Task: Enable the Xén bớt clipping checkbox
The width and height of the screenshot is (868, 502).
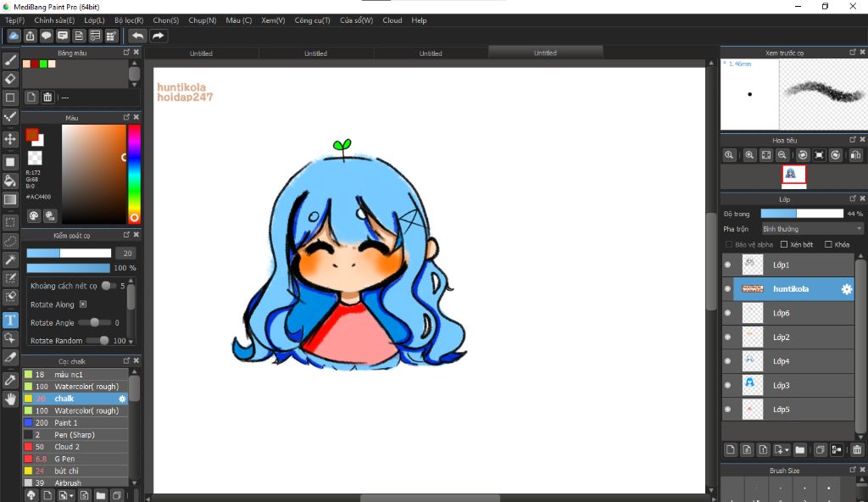Action: point(784,244)
